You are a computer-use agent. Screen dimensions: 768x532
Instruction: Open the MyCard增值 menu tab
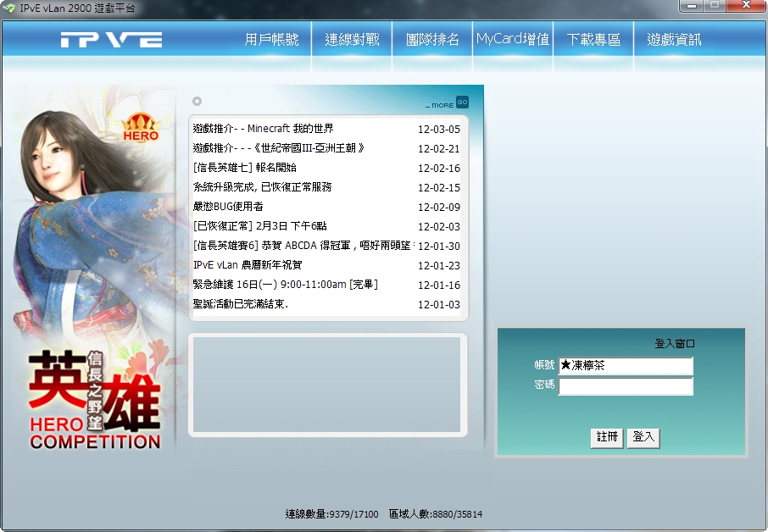[512, 39]
